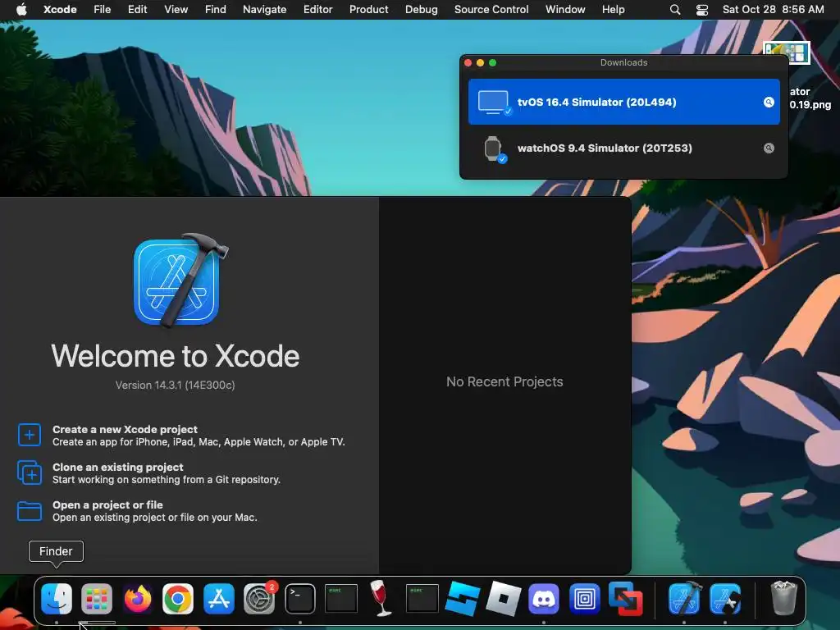Image resolution: width=840 pixels, height=630 pixels.
Task: Click the Xcode hammer icon in dock
Action: 685,598
